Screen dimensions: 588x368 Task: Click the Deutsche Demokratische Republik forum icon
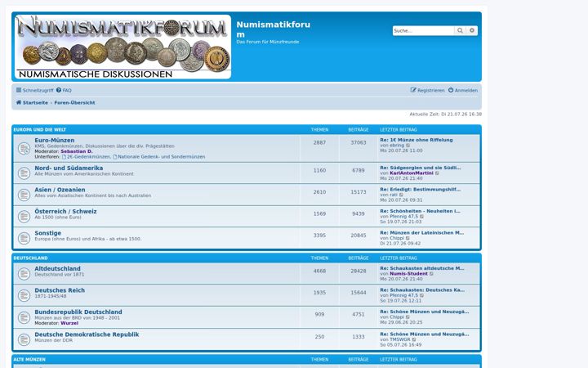coord(24,340)
